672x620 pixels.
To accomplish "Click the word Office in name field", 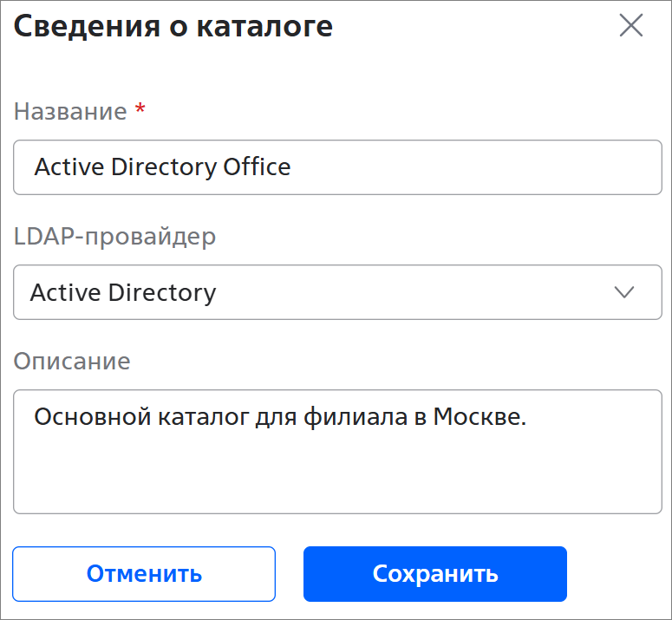I will 258,167.
